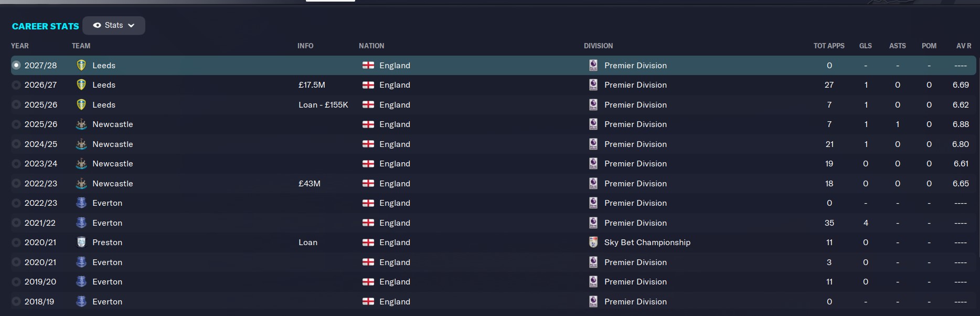The image size is (980, 316).
Task: Sort the table by the YEAR column header
Action: tap(20, 46)
